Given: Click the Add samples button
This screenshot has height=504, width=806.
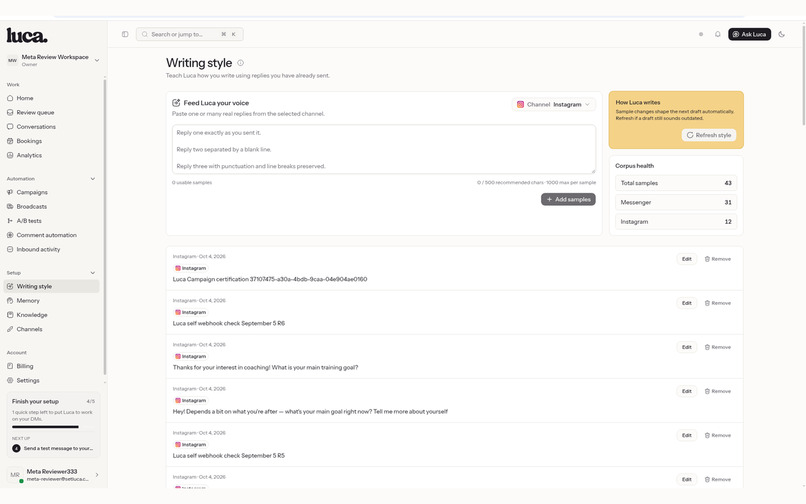Looking at the screenshot, I should pos(568,200).
